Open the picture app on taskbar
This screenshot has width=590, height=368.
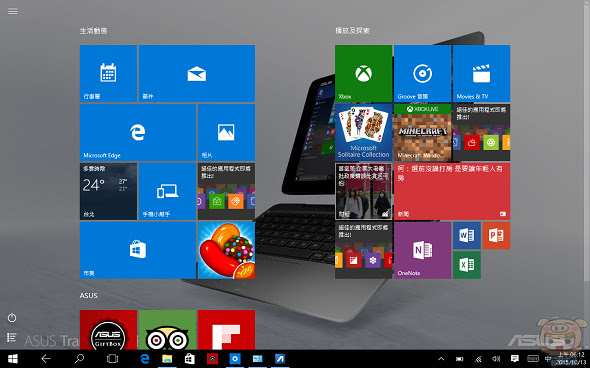click(x=257, y=359)
